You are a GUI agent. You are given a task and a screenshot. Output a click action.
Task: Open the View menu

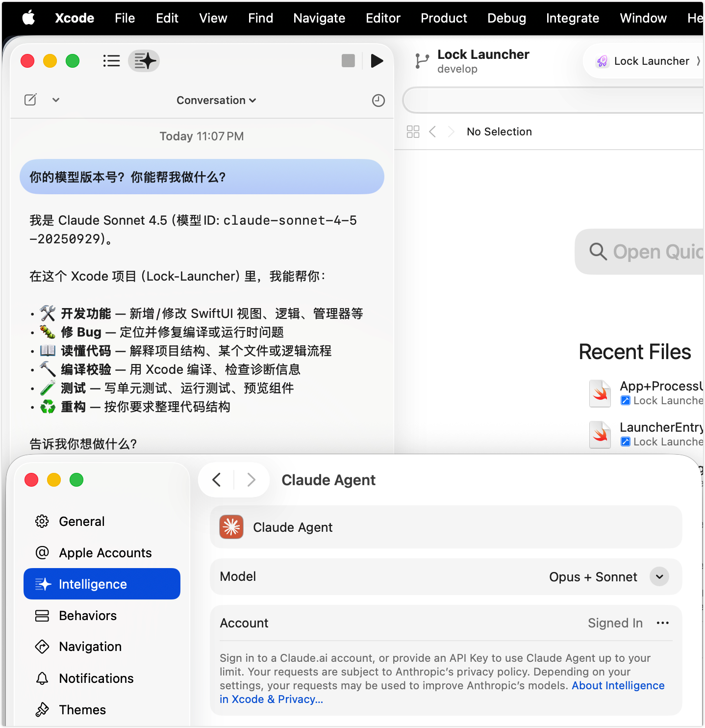(213, 18)
